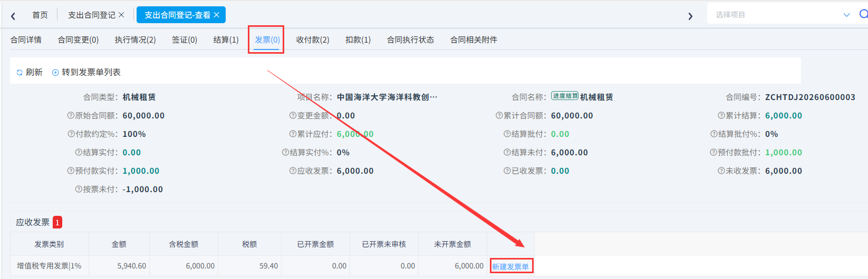Expand the 选择项目 dropdown arrow
This screenshot has height=279, width=868.
point(847,15)
